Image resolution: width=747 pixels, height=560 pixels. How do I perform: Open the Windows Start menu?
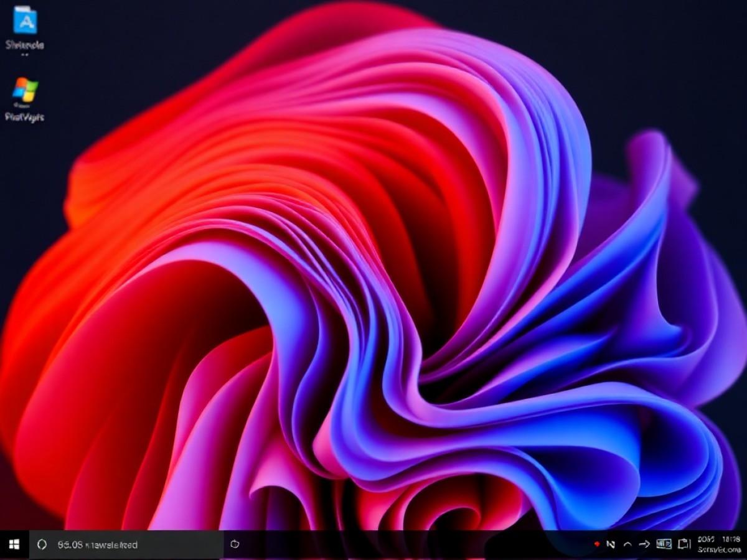pyautogui.click(x=14, y=545)
